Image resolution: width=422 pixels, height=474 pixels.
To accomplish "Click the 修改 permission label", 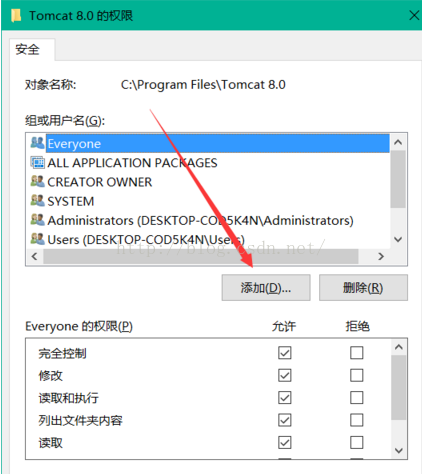I will (50, 376).
